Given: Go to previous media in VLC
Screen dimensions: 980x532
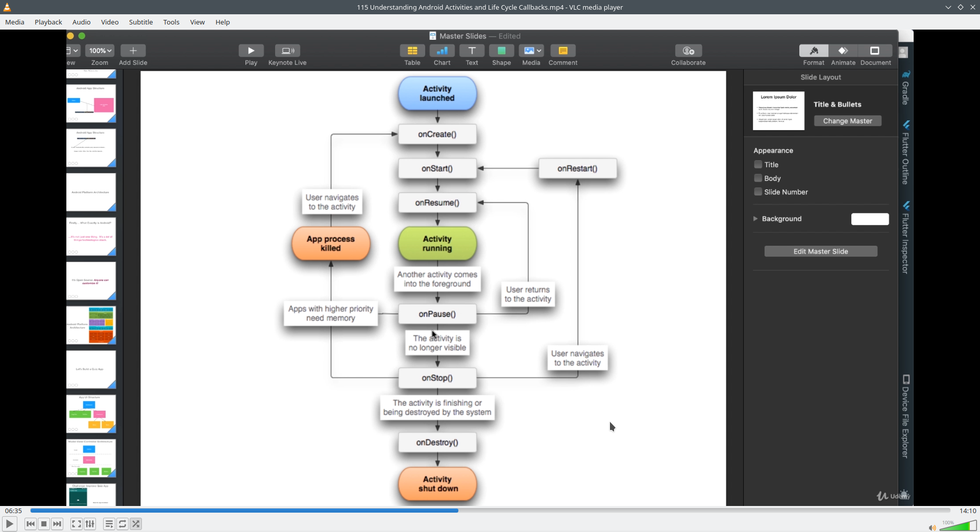Looking at the screenshot, I should pos(31,524).
